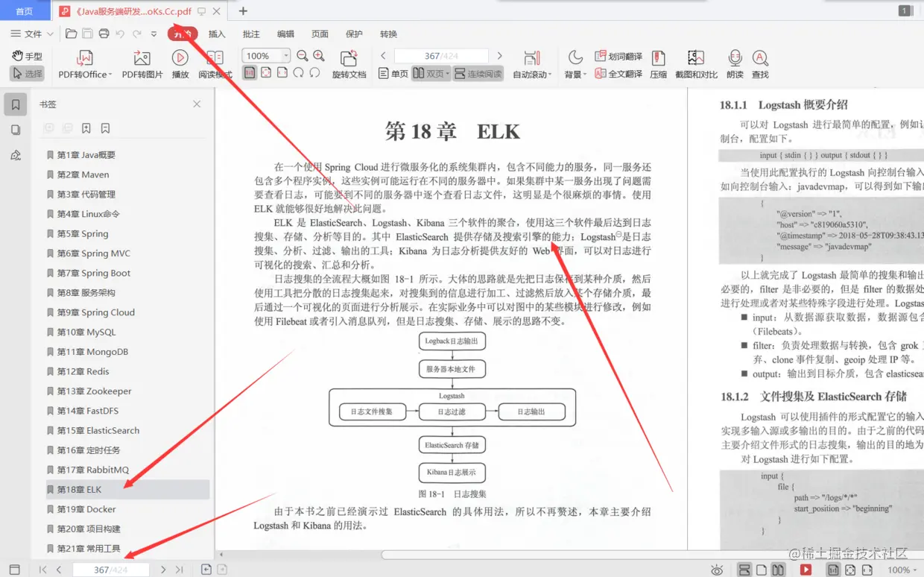Start slideshow with 播放 button
Image resolution: width=924 pixels, height=577 pixels.
pyautogui.click(x=180, y=65)
